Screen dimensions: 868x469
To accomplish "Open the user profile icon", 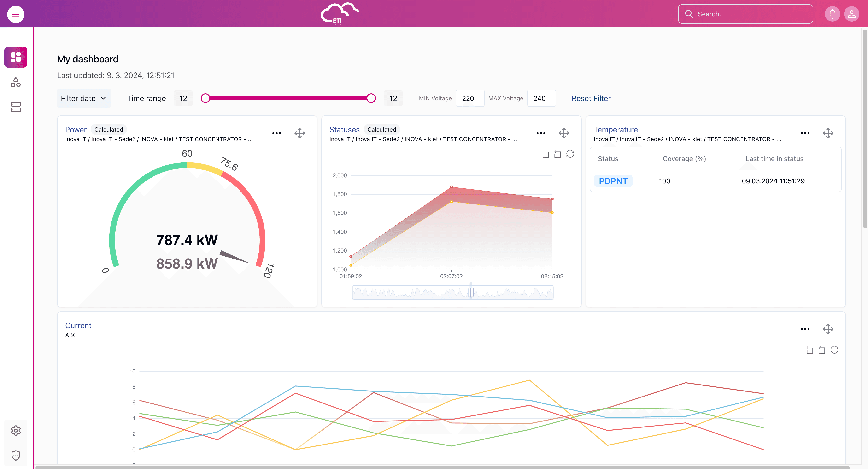I will point(851,14).
